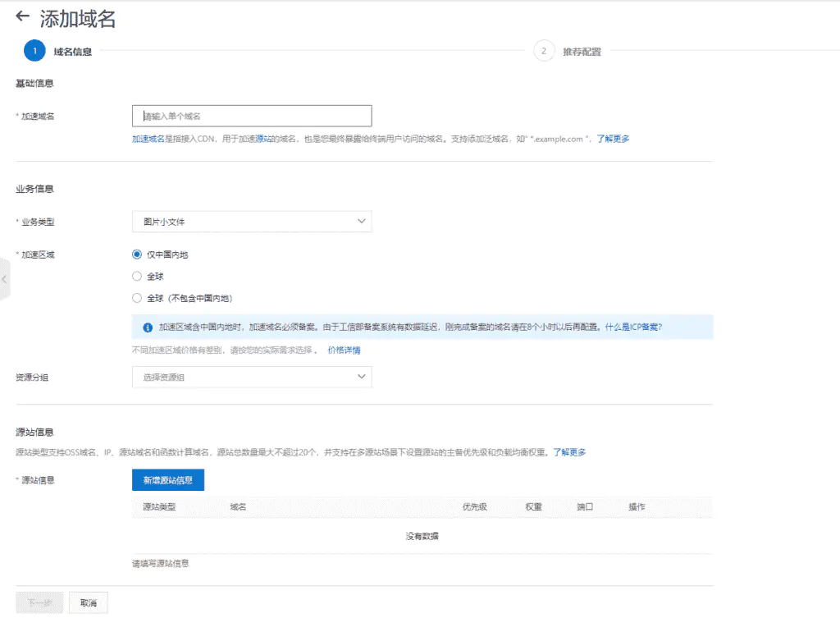Select step 2 circle for 推荐配置

544,51
